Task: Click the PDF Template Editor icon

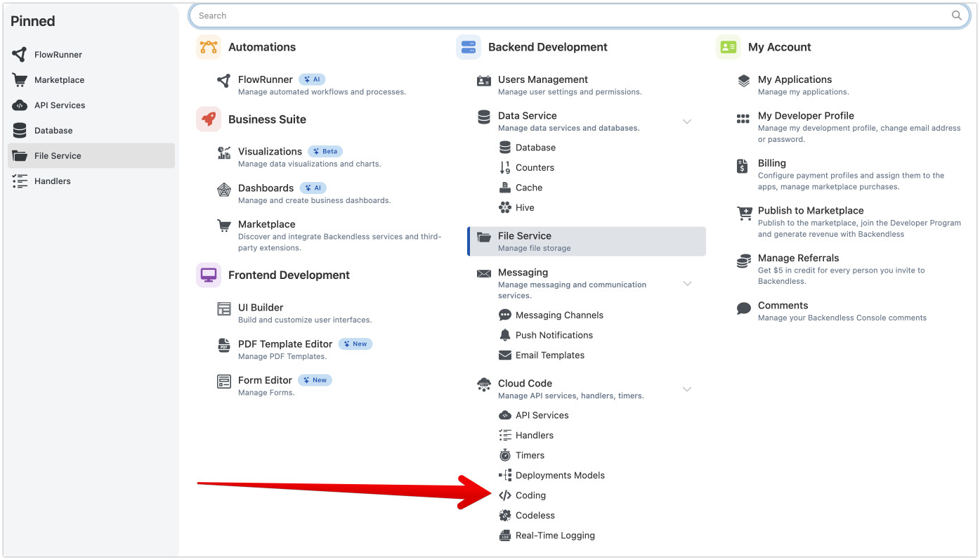Action: (224, 345)
